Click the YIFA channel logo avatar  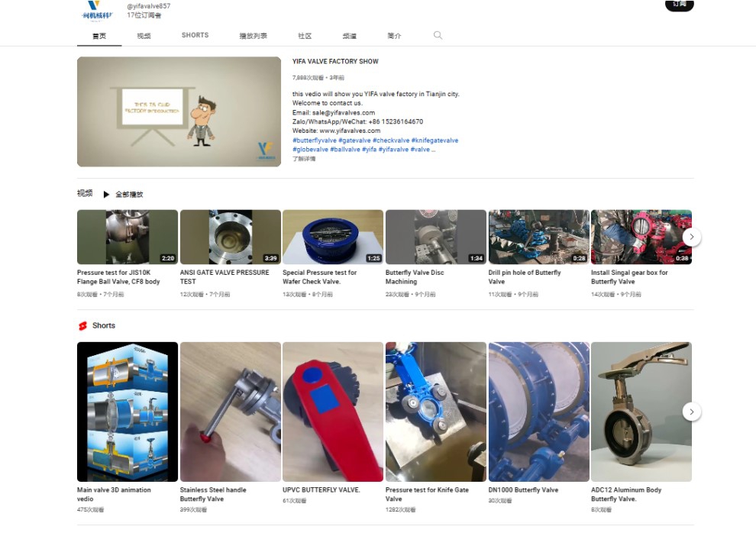[x=98, y=11]
